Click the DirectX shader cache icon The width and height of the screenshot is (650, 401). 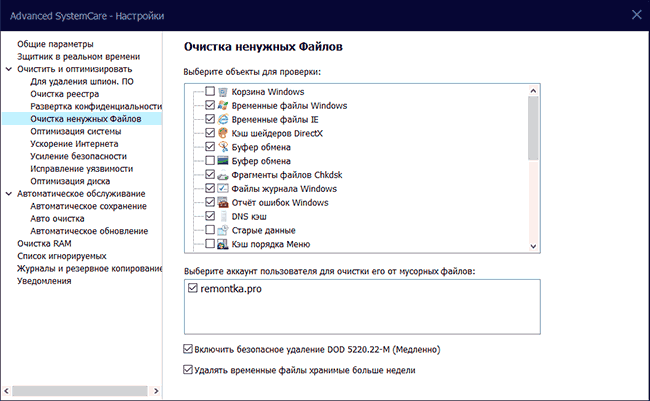tap(223, 133)
